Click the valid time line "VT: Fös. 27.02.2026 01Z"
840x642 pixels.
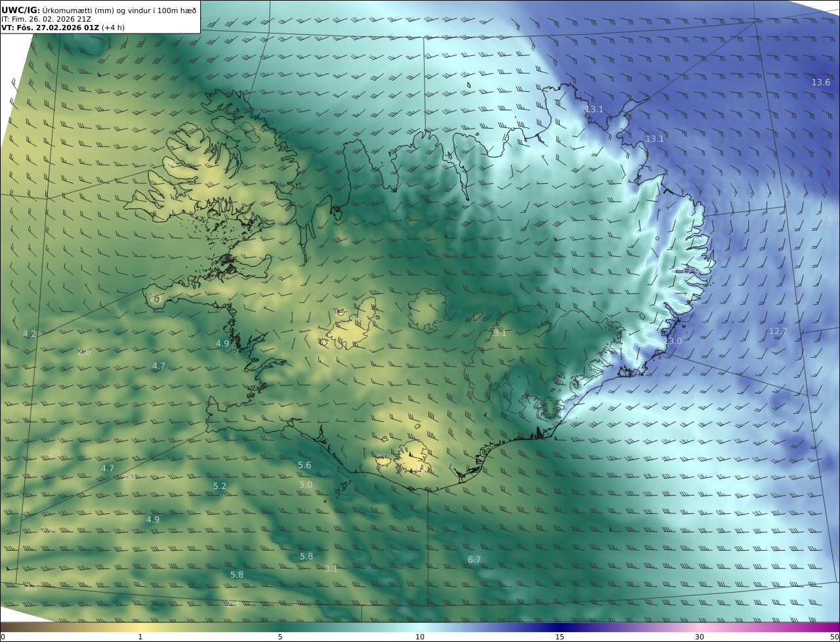50,28
